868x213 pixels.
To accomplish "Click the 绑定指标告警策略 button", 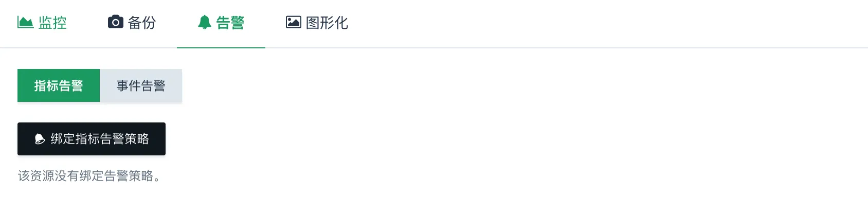I will pyautogui.click(x=92, y=139).
